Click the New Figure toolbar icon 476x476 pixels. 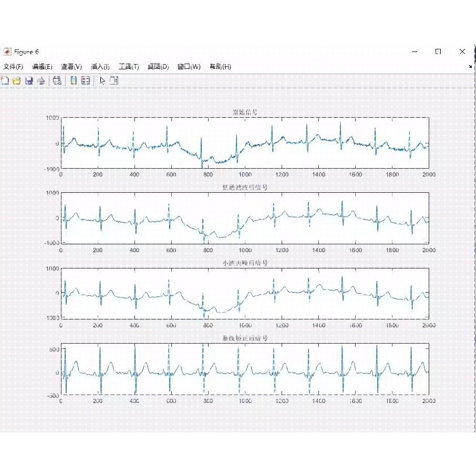click(x=5, y=80)
